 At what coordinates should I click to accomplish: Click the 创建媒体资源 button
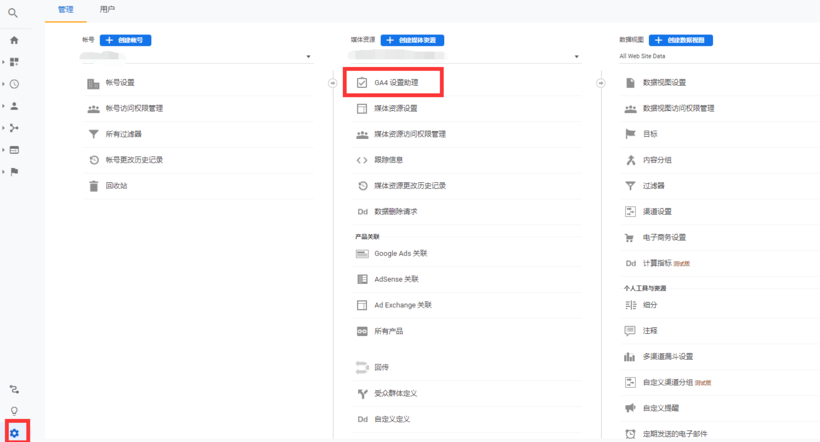(x=412, y=40)
